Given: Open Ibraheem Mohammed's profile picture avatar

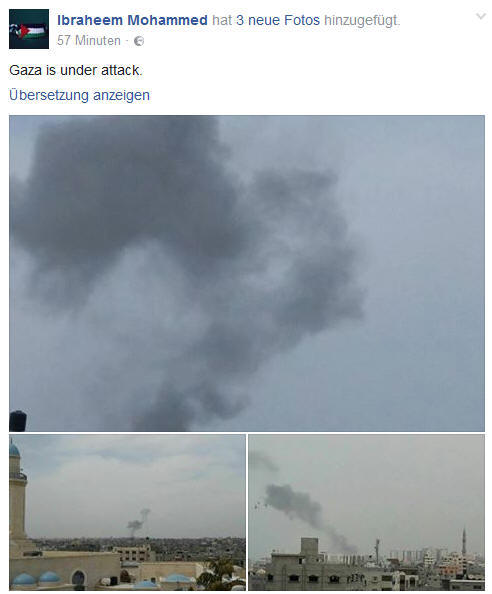Looking at the screenshot, I should (x=29, y=29).
